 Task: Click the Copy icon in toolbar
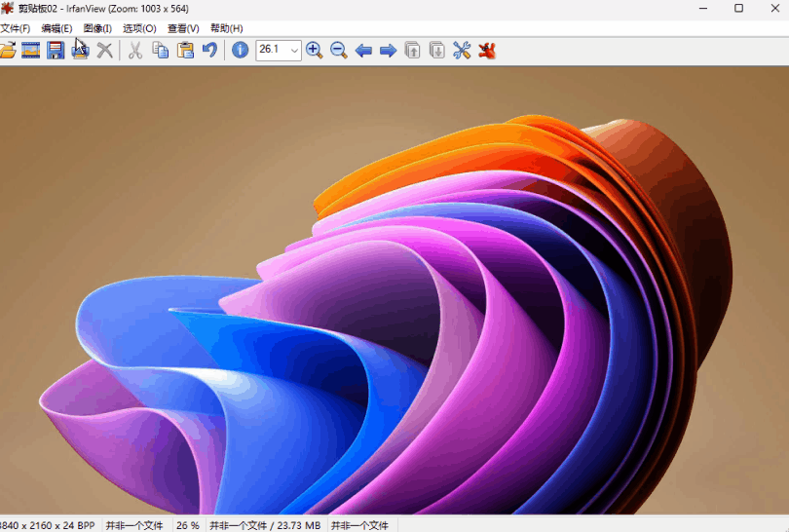pos(161,51)
